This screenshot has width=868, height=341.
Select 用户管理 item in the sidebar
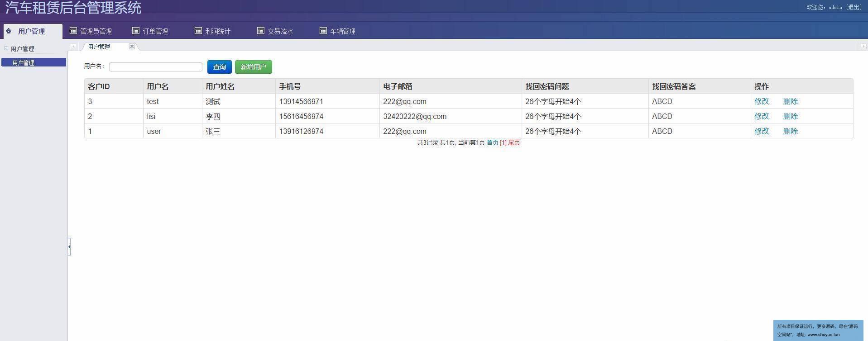pos(34,62)
